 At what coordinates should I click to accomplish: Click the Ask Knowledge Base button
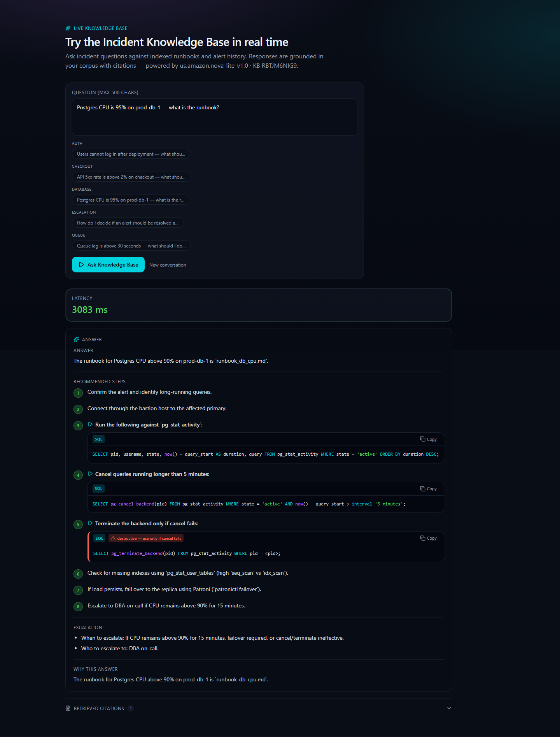pyautogui.click(x=108, y=265)
